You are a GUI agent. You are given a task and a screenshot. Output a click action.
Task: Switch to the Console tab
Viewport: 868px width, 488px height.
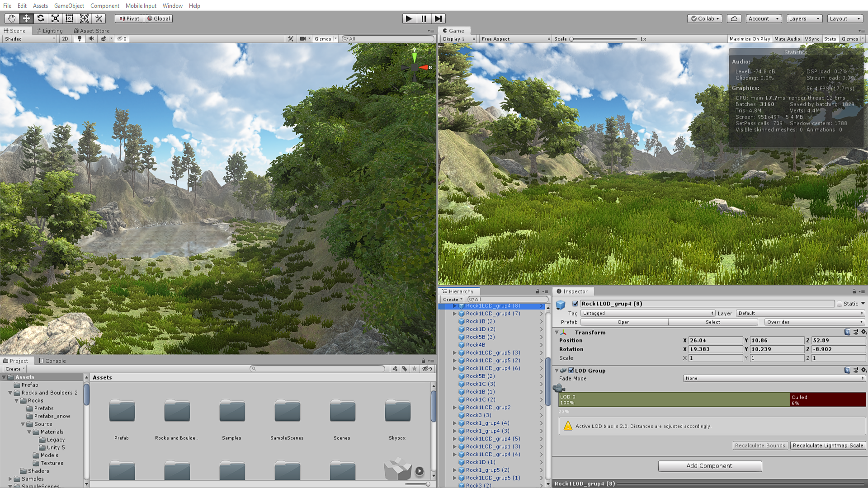click(x=52, y=361)
